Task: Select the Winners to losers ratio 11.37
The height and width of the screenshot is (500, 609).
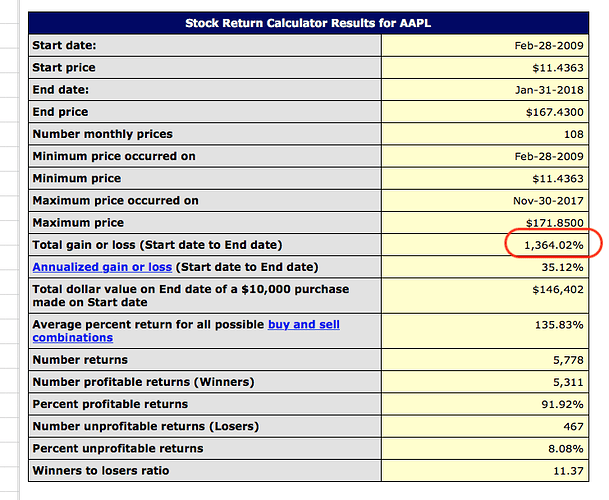Action: [568, 471]
